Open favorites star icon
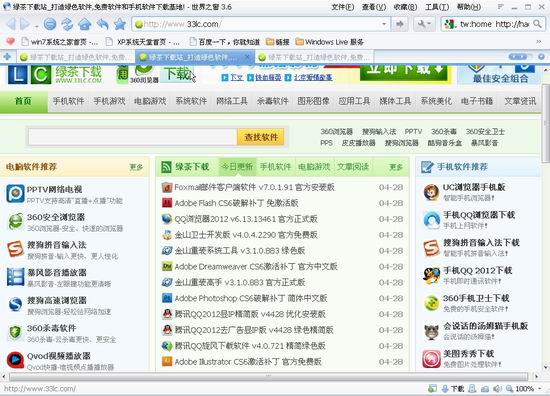Image resolution: width=550 pixels, height=396 pixels. coord(120,24)
